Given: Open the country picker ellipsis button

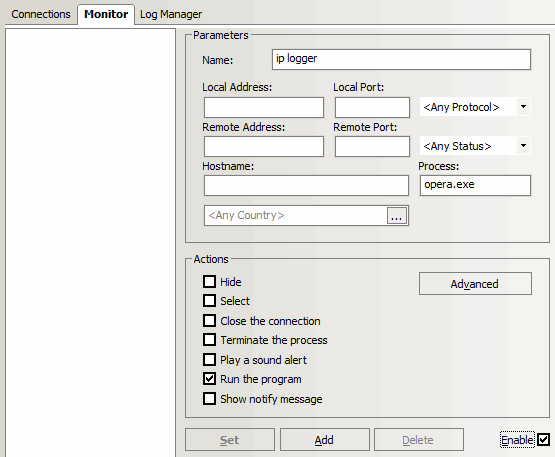Looking at the screenshot, I should 396,216.
